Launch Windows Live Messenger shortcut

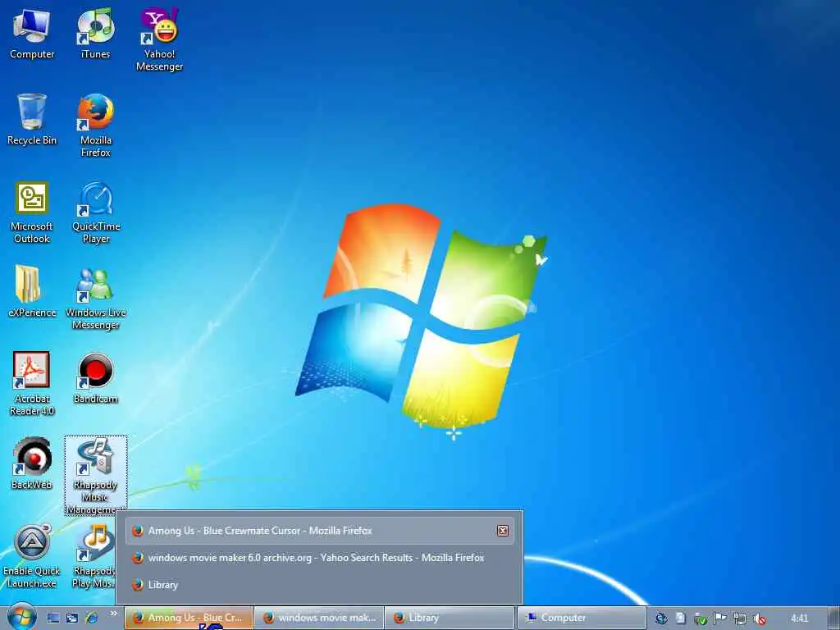tap(95, 299)
